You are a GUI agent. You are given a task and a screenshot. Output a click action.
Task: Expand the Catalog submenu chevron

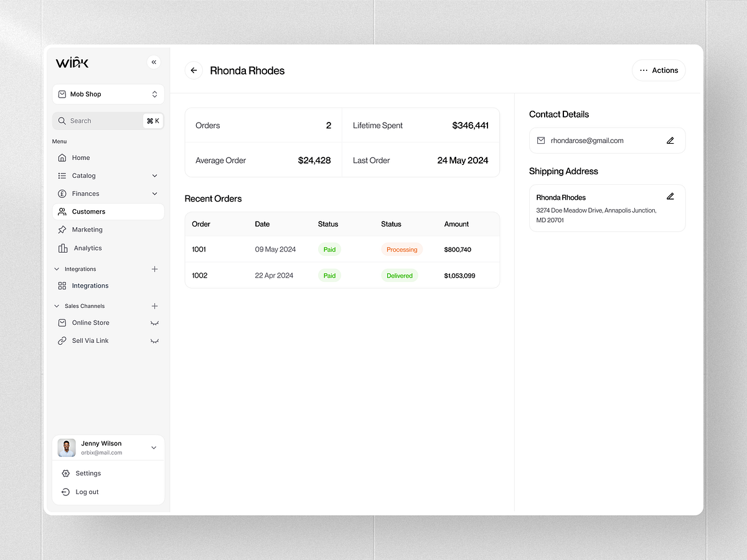click(x=154, y=175)
